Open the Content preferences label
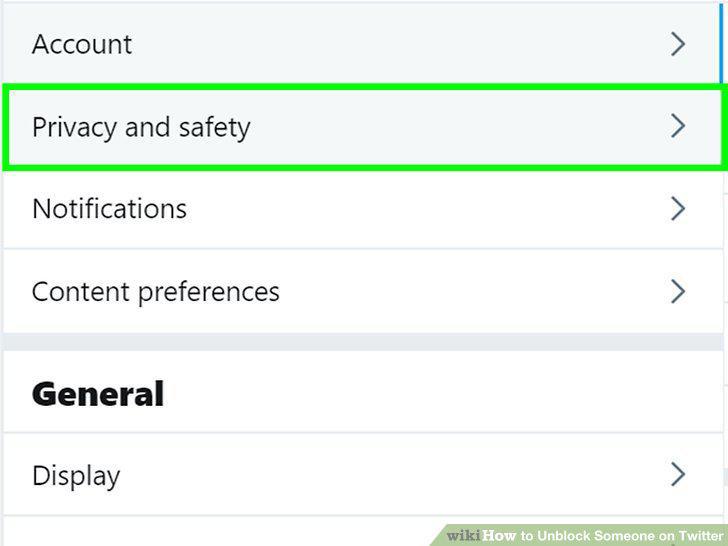The width and height of the screenshot is (728, 546). (156, 292)
